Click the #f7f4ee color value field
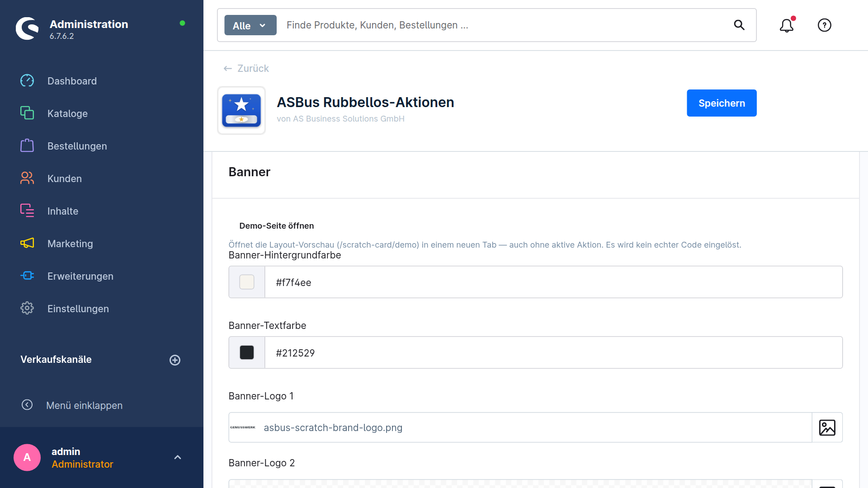This screenshot has width=868, height=488. tap(553, 282)
